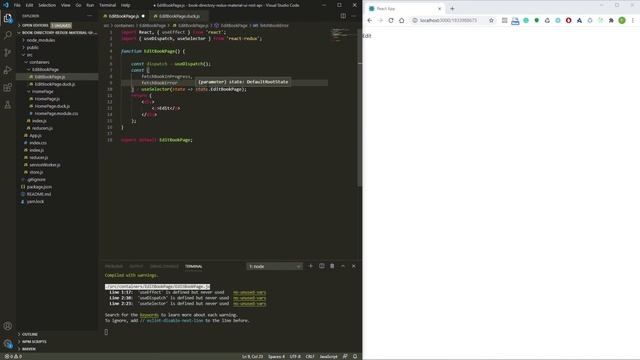This screenshot has height=360, width=640.
Task: Open Explorer panel more actions ellipsis
Action: (x=89, y=16)
